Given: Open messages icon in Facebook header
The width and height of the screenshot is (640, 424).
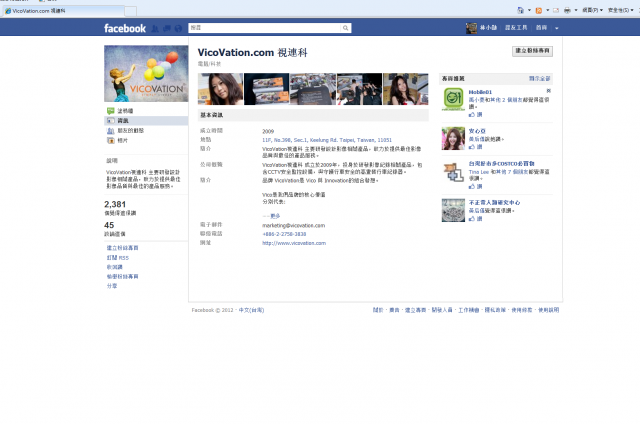Looking at the screenshot, I should (x=167, y=28).
